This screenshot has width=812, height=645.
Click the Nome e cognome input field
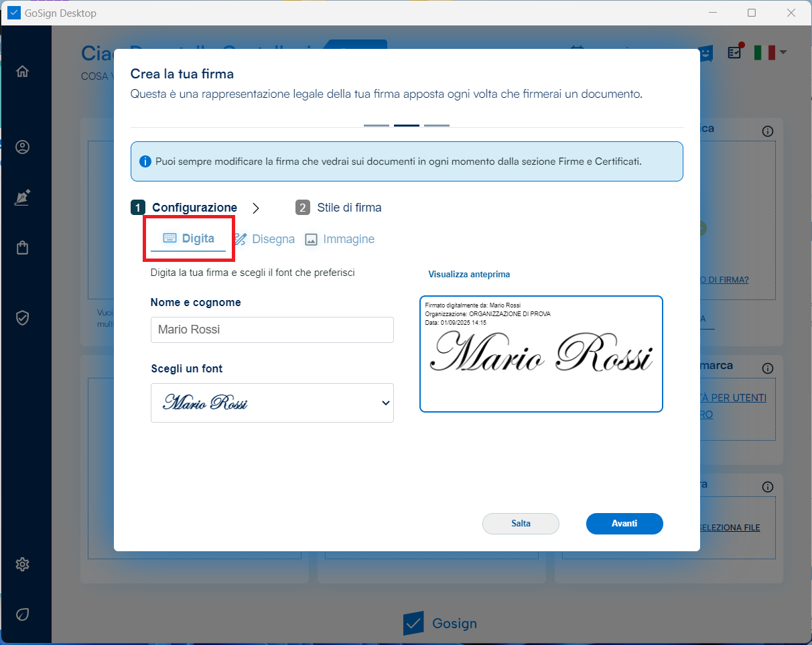point(272,330)
